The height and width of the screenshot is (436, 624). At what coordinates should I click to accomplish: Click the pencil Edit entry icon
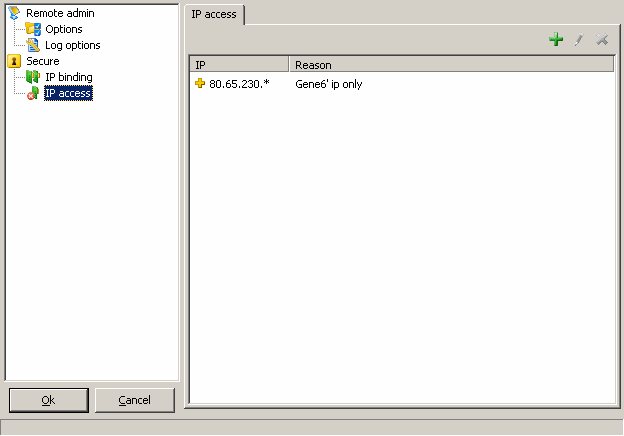click(x=579, y=39)
